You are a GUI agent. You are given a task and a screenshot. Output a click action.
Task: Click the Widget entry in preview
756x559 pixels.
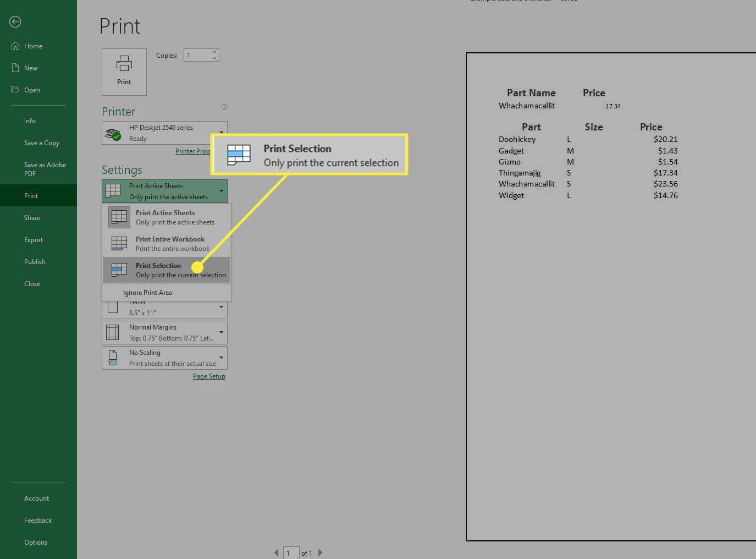click(511, 195)
